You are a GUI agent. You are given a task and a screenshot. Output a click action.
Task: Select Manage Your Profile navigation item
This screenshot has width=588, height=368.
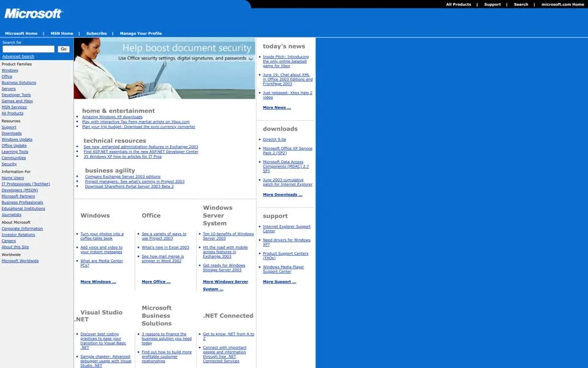[141, 33]
